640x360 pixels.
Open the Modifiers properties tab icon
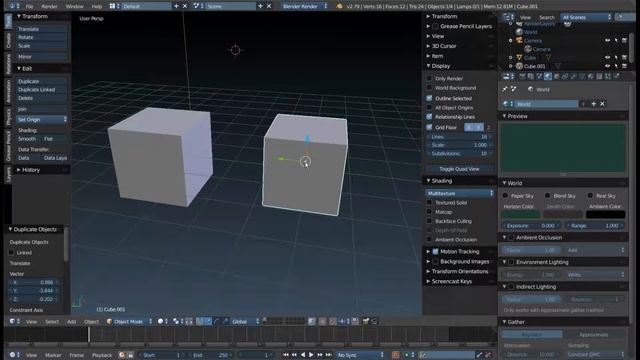[573, 77]
